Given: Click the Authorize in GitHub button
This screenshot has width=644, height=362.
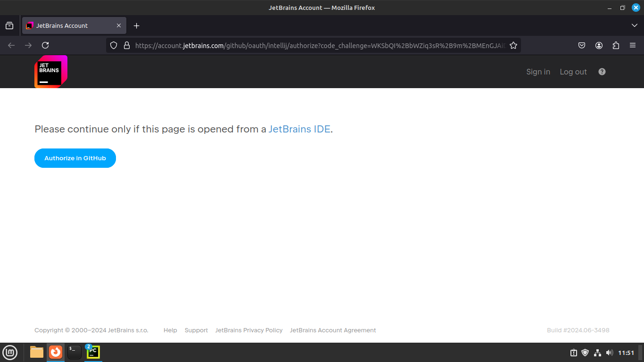Looking at the screenshot, I should coord(75,158).
